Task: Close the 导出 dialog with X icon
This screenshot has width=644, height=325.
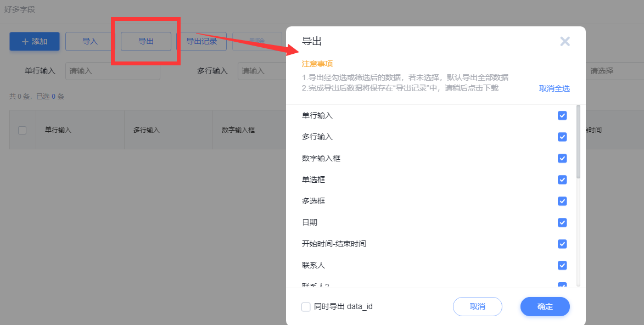Action: 565,41
